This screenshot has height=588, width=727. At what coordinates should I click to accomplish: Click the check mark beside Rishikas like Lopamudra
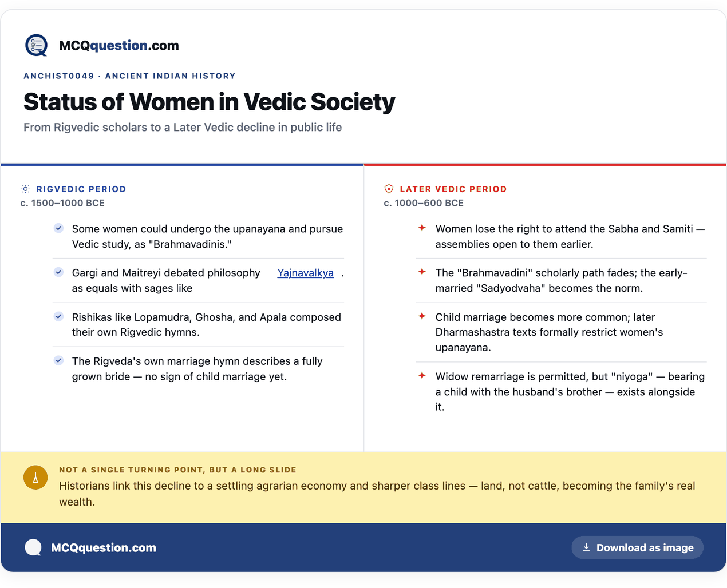[58, 316]
